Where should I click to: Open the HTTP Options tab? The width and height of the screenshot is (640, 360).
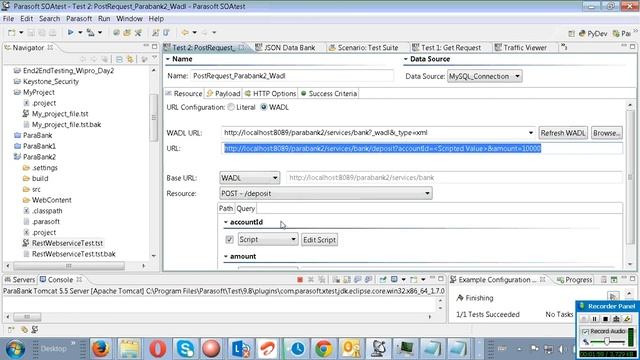(x=270, y=94)
